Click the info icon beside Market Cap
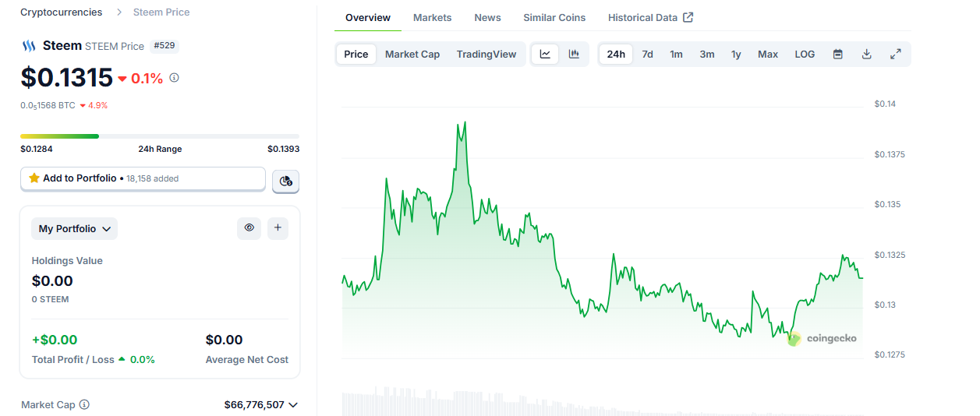 (84, 405)
